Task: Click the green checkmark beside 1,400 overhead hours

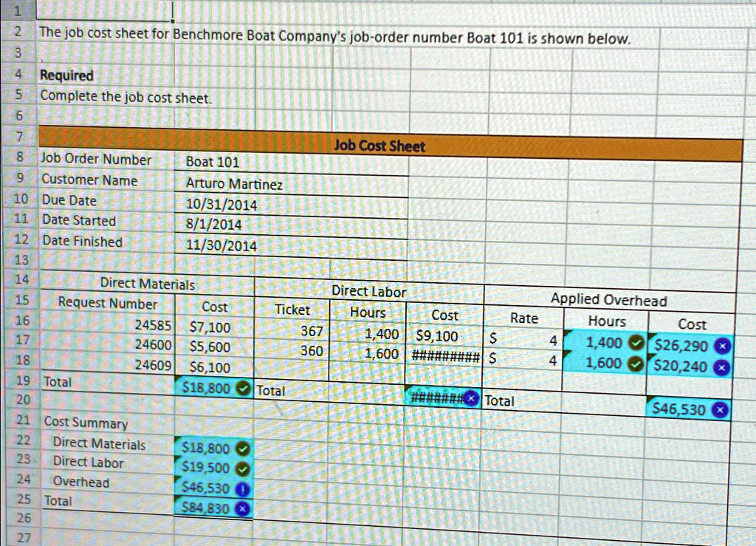Action: [x=635, y=342]
